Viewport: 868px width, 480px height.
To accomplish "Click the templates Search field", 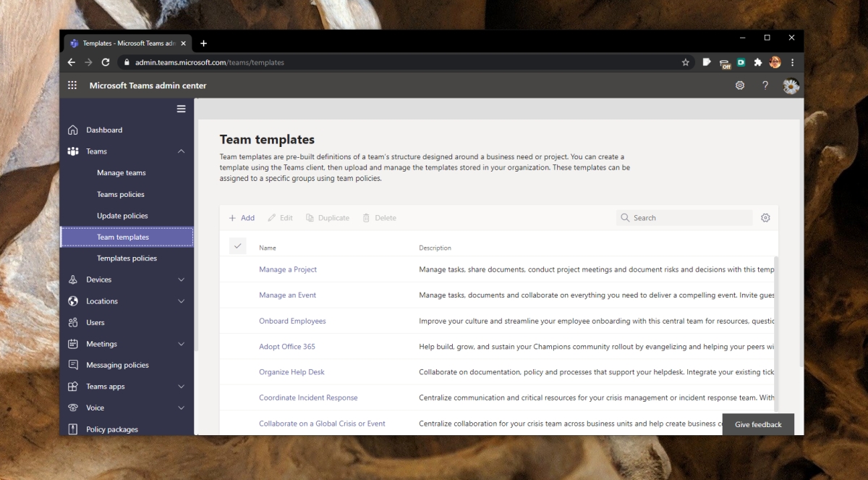I will 684,218.
